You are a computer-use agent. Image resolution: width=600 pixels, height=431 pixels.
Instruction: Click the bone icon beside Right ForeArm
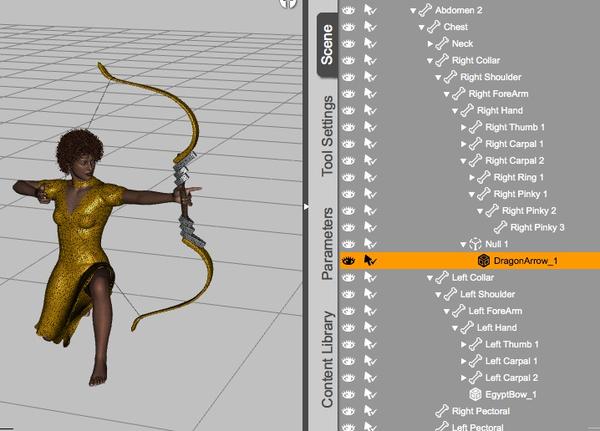pos(459,94)
